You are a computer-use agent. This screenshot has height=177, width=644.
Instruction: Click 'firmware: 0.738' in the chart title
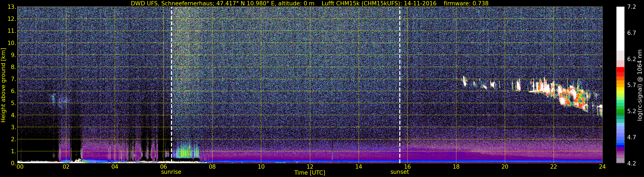click(466, 3)
